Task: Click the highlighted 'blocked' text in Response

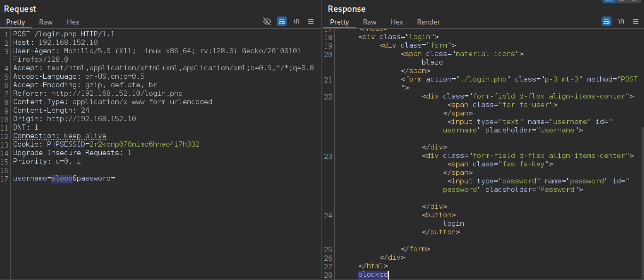Action: 373,274
